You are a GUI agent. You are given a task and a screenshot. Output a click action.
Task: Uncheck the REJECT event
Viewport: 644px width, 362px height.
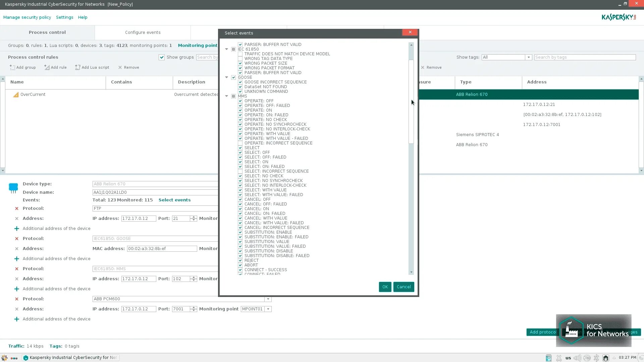pyautogui.click(x=240, y=260)
